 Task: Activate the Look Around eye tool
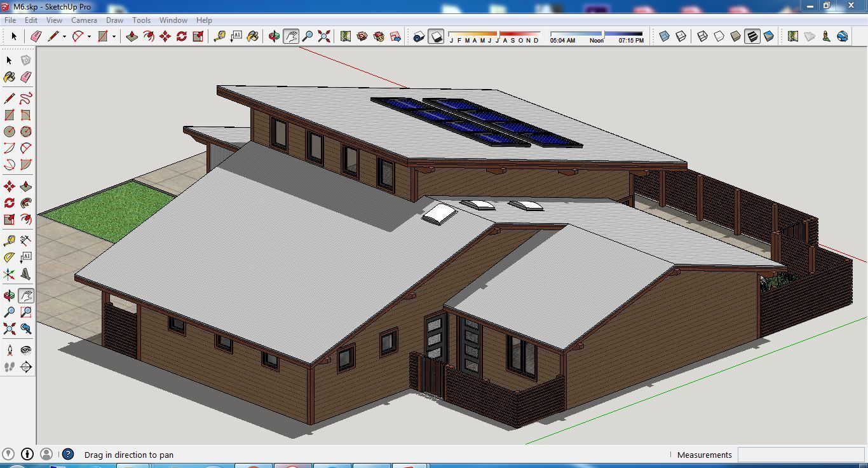[26, 350]
